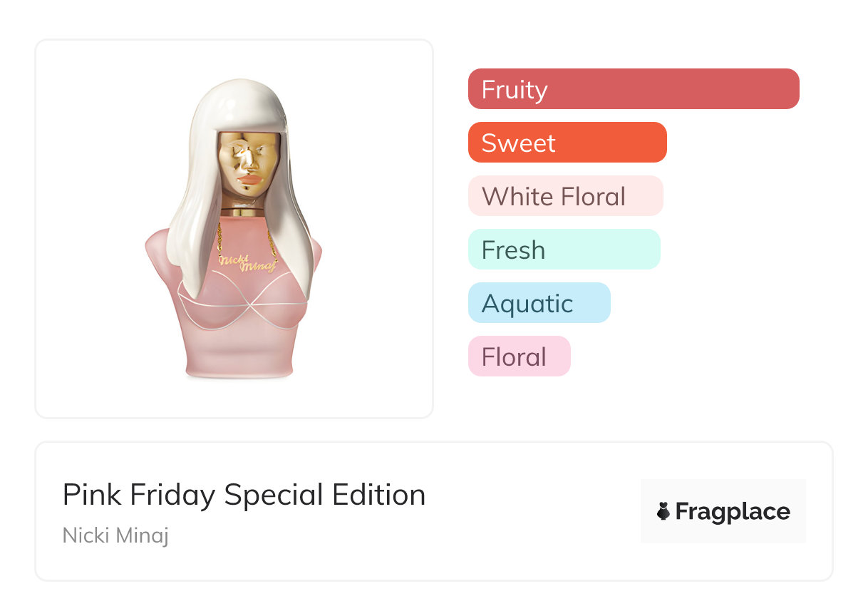Screen dimensions: 868x616
Task: Click the gold face of the bottle
Action: click(x=247, y=160)
